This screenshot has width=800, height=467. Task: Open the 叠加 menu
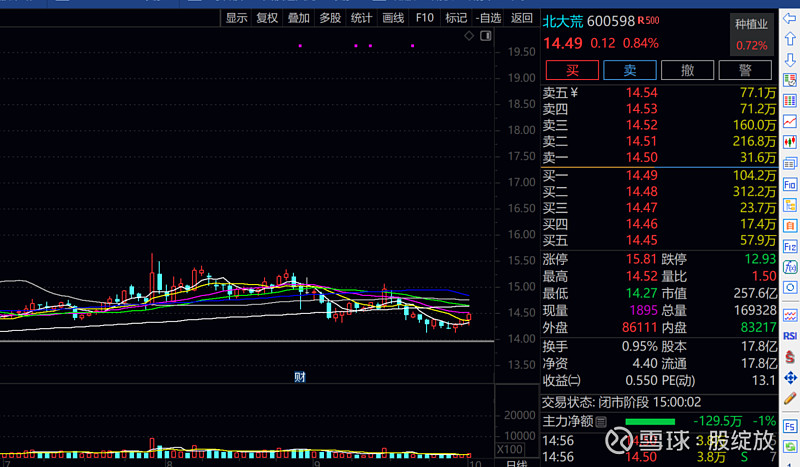point(298,18)
